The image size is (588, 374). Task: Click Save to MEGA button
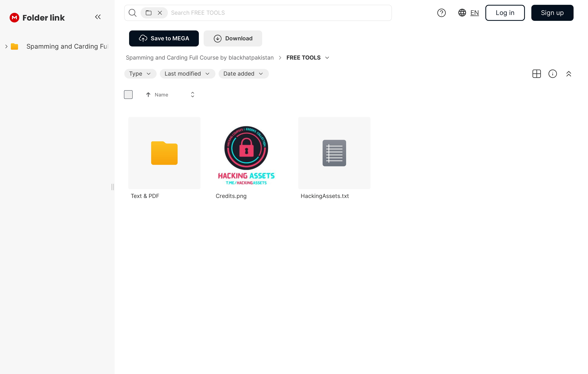(164, 38)
